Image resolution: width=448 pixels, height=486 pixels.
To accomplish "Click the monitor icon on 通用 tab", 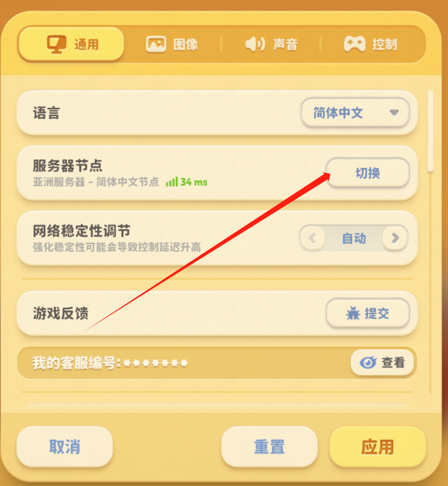I will 56,44.
